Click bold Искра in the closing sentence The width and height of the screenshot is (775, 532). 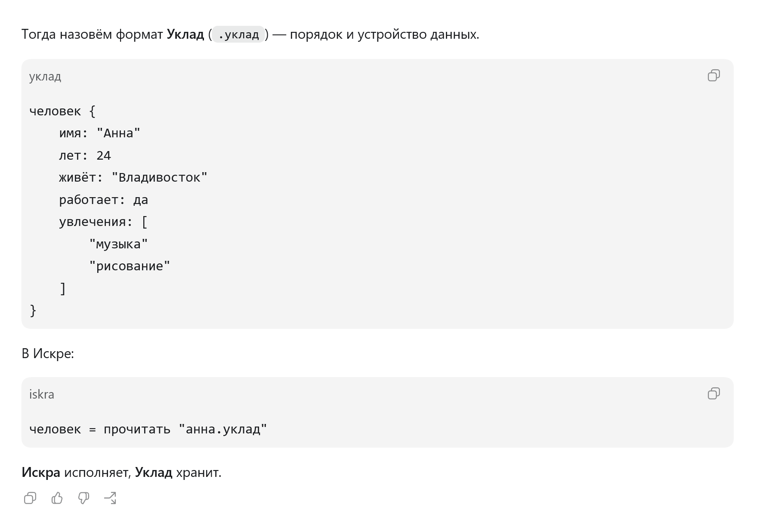41,472
